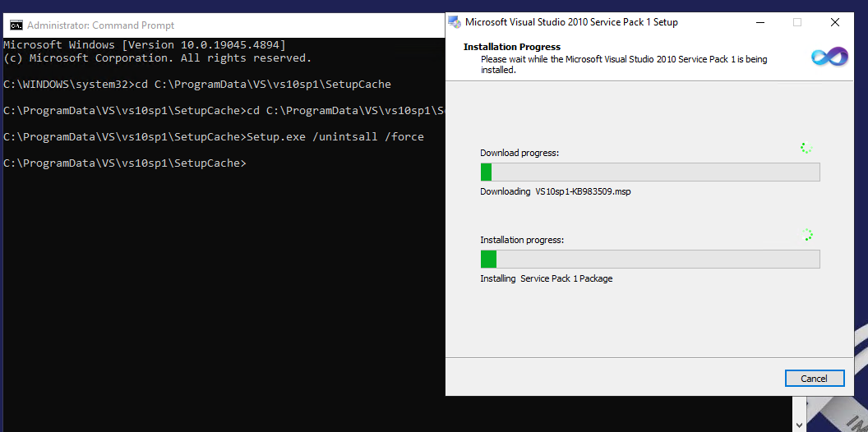Click the disabled maximize button of Setup window

(797, 22)
